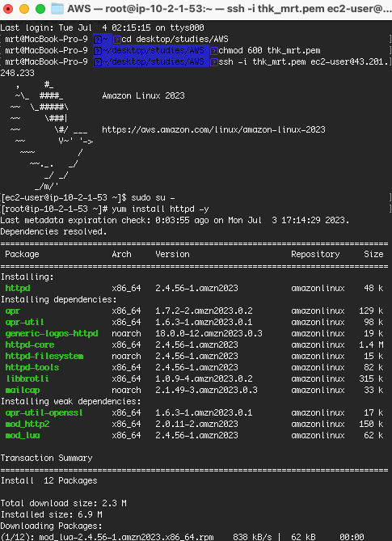Screen dimensions: 392x541
Task: Click the '1.4 M' size of httpd-core
Action: click(x=371, y=345)
